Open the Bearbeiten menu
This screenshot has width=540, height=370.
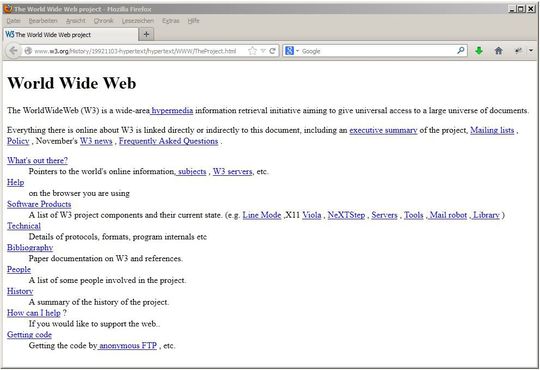(43, 21)
